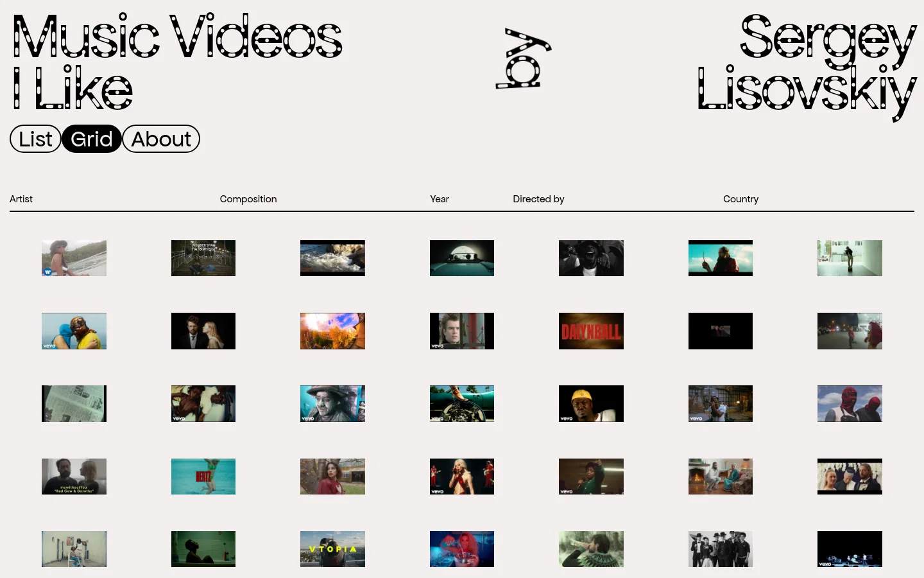This screenshot has width=924, height=578.
Task: Select the Grid view tab
Action: 92,139
